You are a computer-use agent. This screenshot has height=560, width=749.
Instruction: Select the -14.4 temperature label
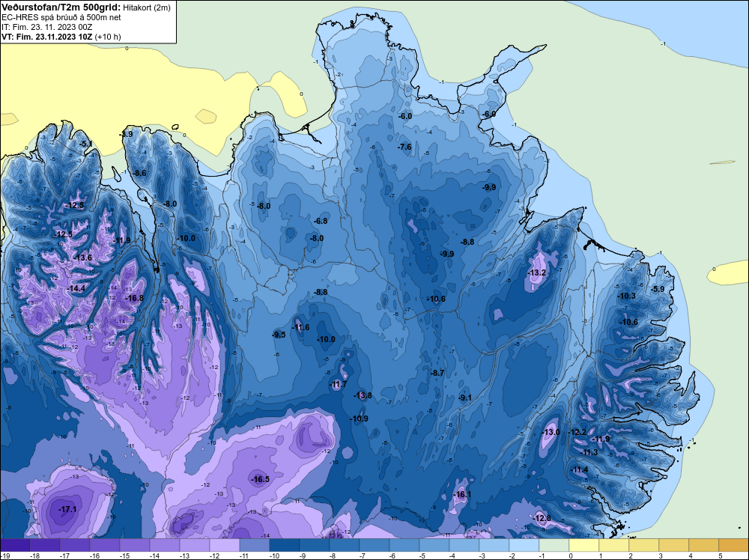click(76, 289)
